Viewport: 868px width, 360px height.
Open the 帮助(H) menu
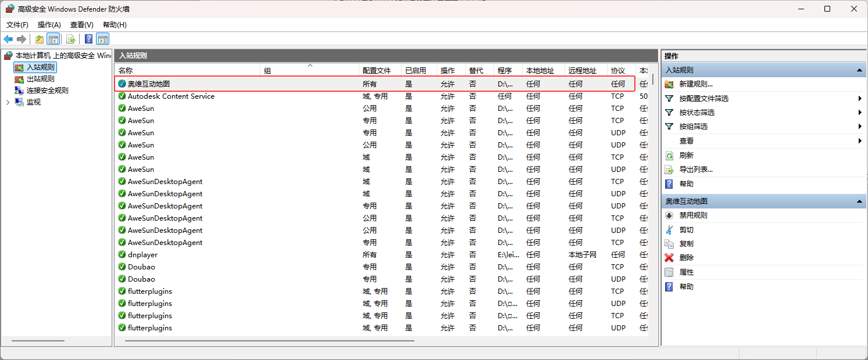coord(115,25)
